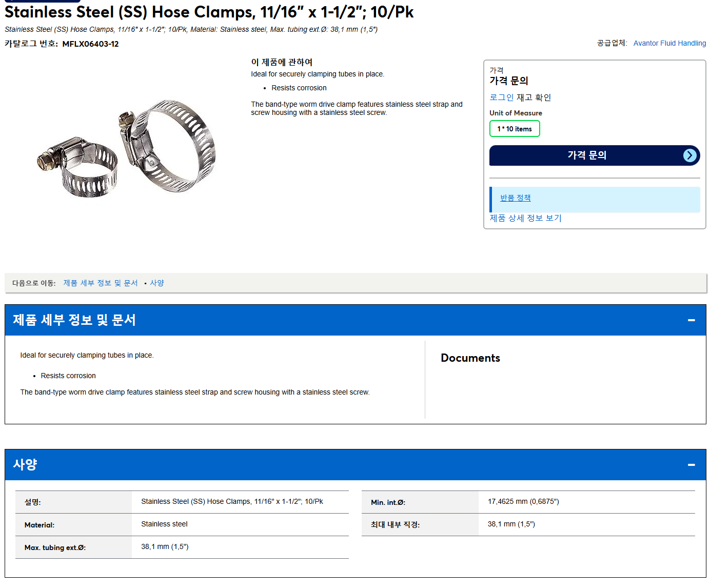Click the product title heading

[209, 12]
